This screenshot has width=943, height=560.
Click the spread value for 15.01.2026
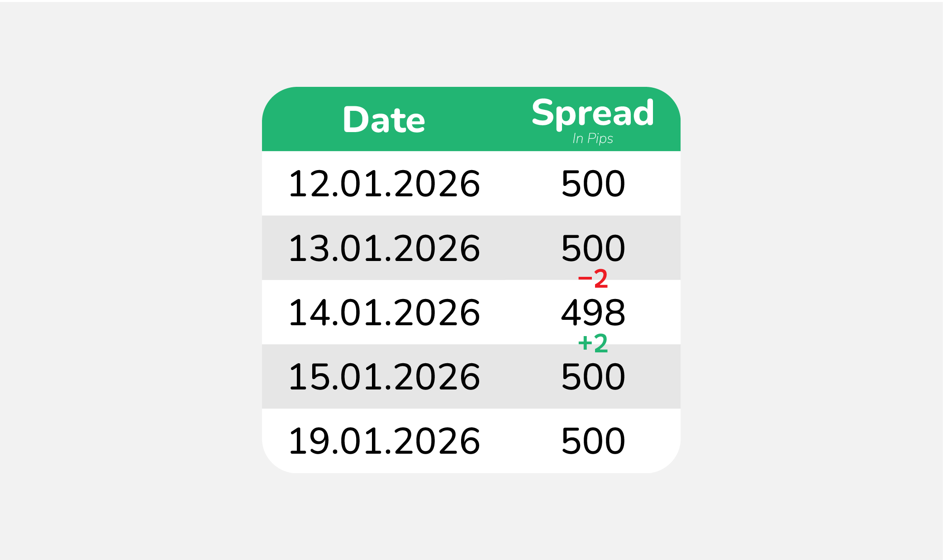(x=593, y=377)
